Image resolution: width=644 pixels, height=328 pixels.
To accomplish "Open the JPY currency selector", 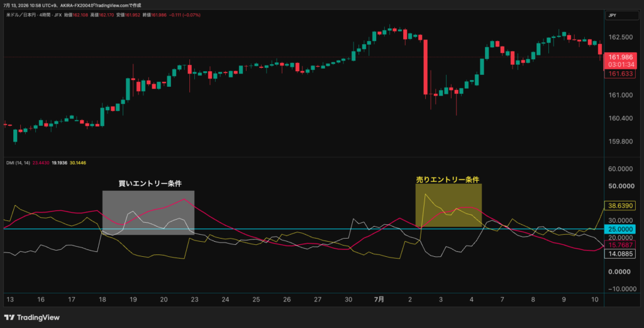I will 622,15.
